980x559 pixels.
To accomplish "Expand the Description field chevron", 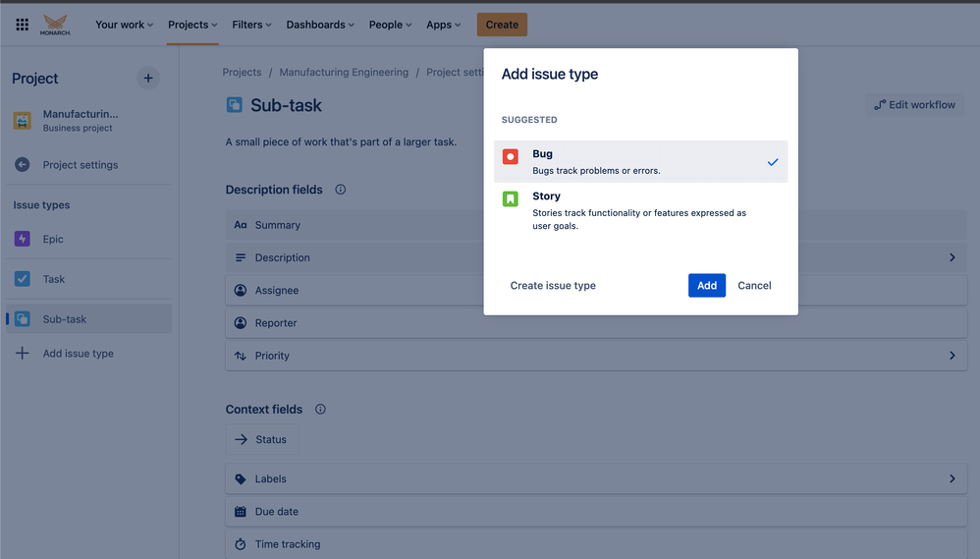I will click(x=953, y=257).
